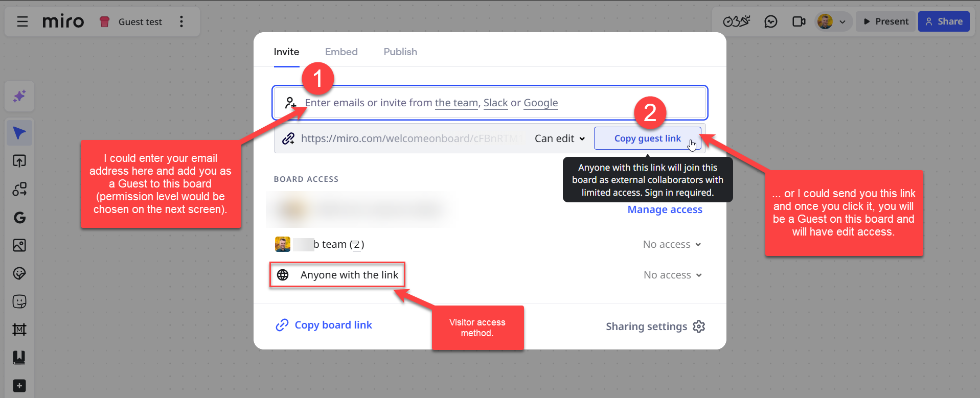Viewport: 980px width, 398px height.
Task: Select the frame tool
Action: [19, 330]
